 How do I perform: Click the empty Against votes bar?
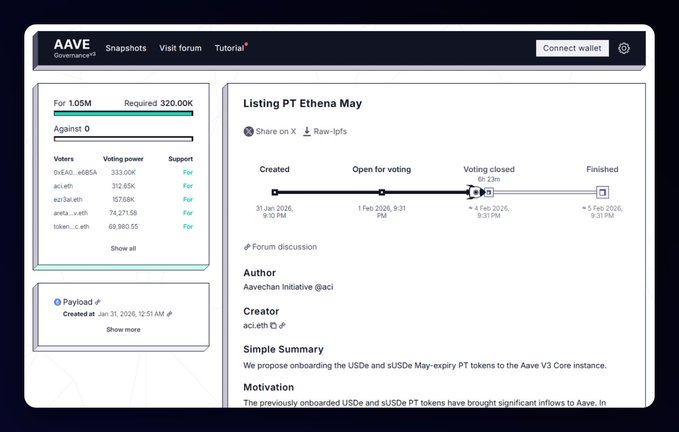[x=123, y=139]
